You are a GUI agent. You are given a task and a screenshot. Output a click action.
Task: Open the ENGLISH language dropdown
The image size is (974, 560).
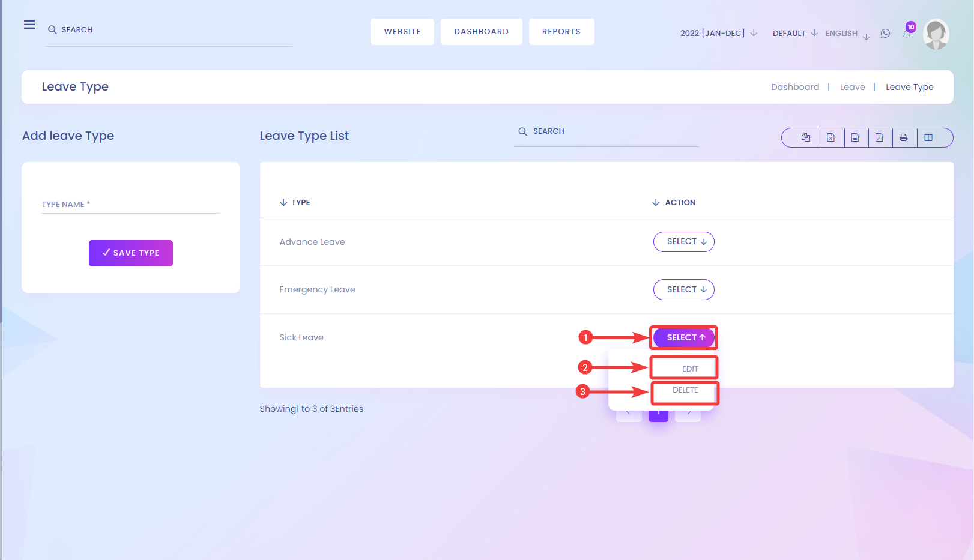[x=845, y=34]
